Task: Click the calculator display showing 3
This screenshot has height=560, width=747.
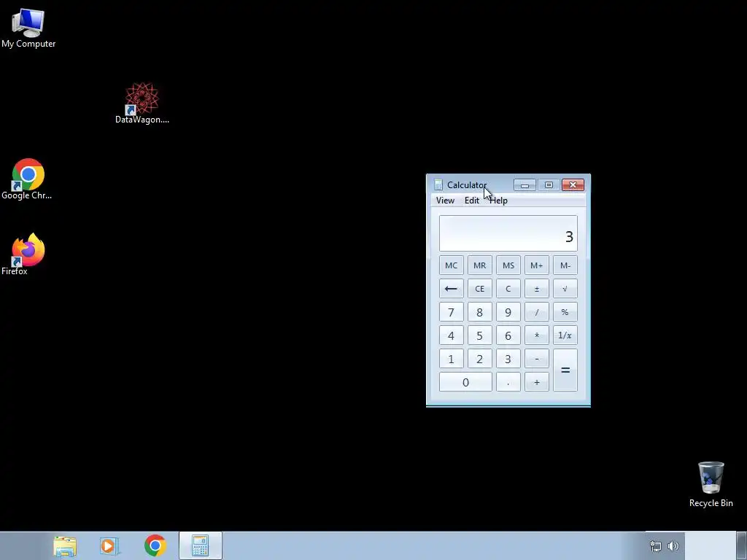Action: point(508,233)
